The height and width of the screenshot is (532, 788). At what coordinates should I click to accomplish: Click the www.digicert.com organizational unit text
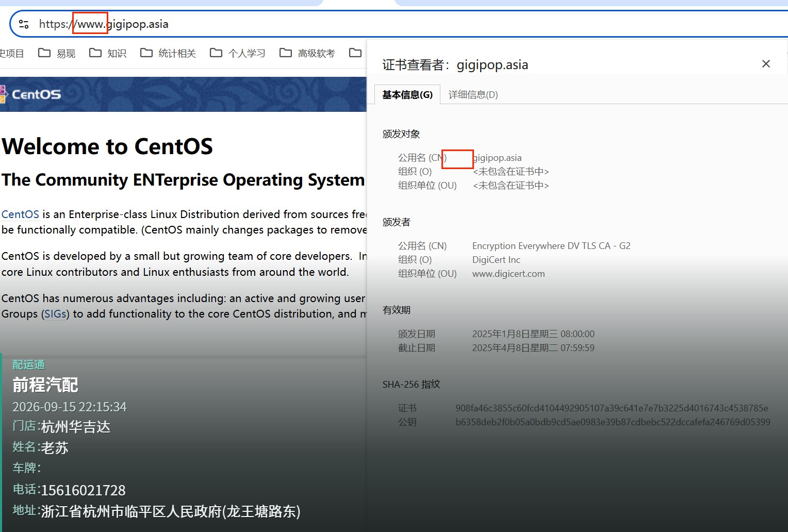pos(508,274)
